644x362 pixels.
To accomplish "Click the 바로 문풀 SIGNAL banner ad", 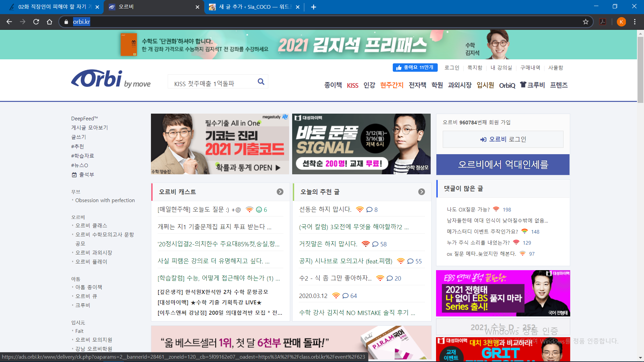I will click(x=361, y=144).
